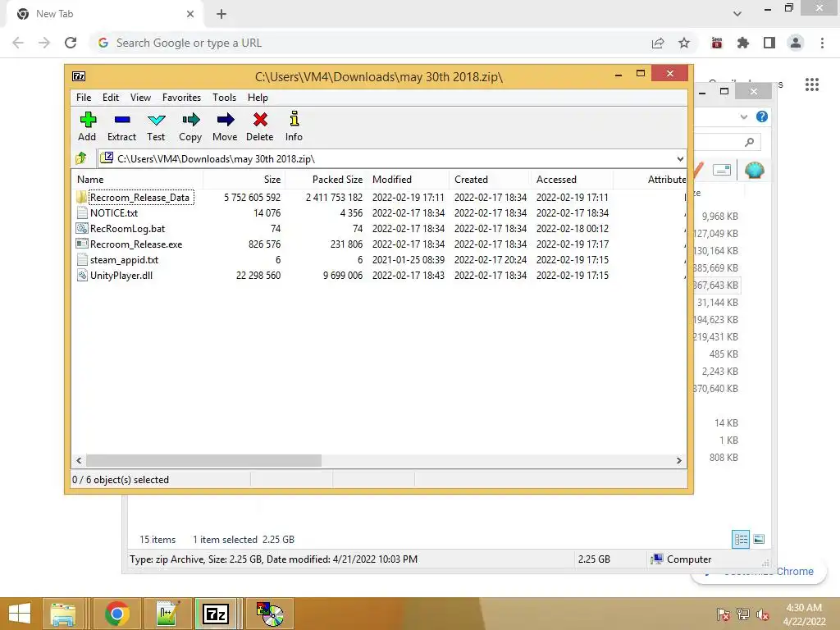Select steam_appid.txt file name
Screen dimensions: 840x630
coord(125,260)
